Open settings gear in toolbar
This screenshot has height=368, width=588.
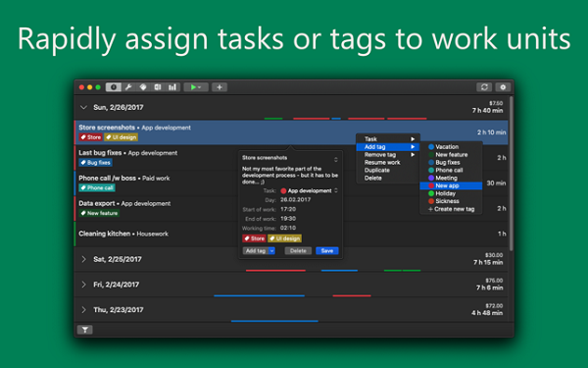click(x=503, y=87)
